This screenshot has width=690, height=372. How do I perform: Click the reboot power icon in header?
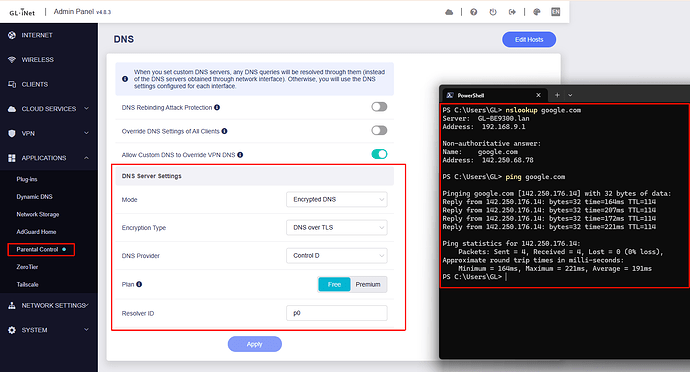pyautogui.click(x=493, y=12)
